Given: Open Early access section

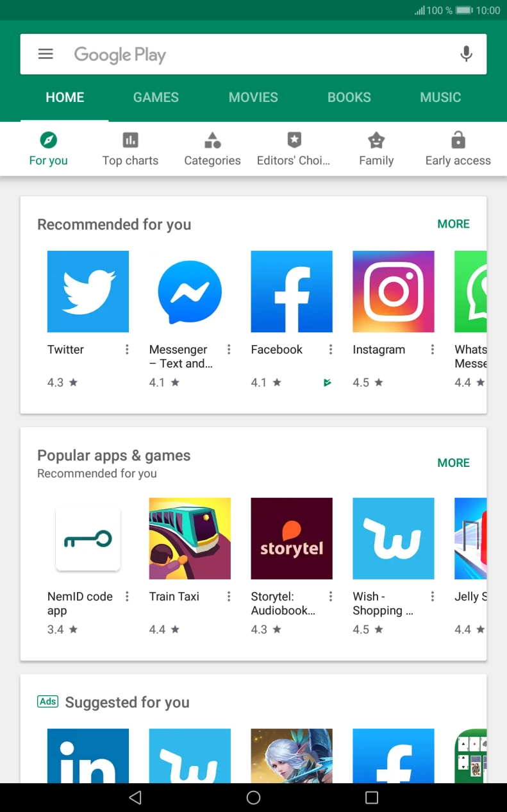Looking at the screenshot, I should [x=458, y=149].
